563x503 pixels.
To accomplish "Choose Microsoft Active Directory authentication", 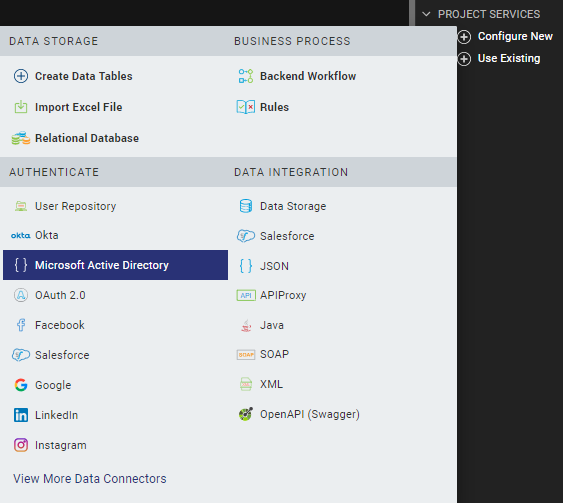I will [115, 265].
